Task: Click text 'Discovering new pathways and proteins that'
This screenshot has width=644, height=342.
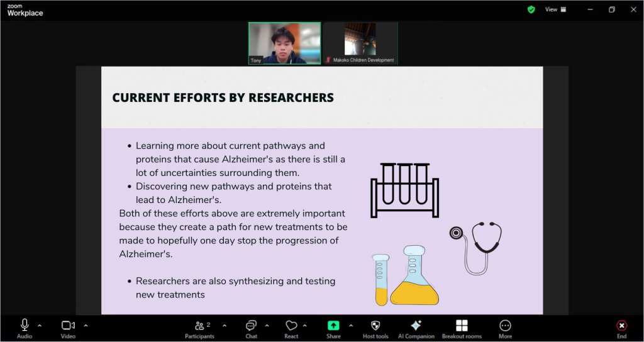Action: [x=234, y=186]
